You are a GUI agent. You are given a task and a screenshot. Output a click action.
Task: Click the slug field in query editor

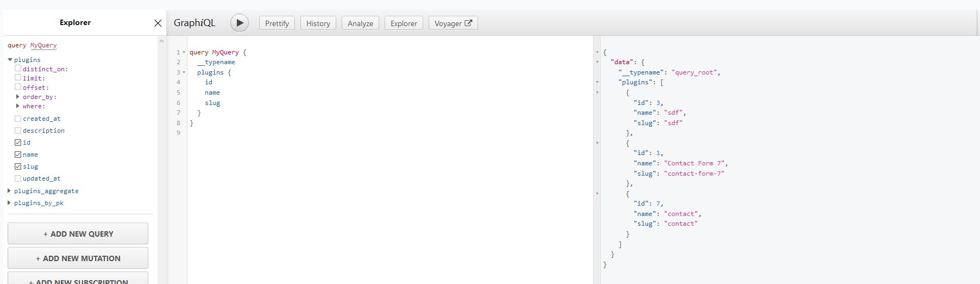(x=212, y=103)
